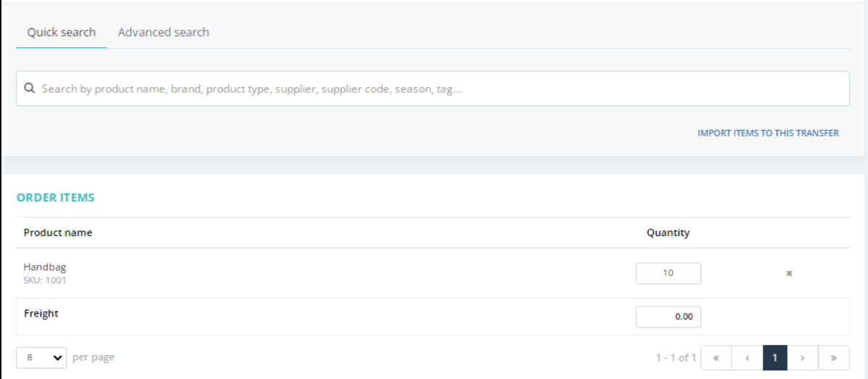Select the Quick search tab
Screen dimensions: 868x379
[62, 32]
